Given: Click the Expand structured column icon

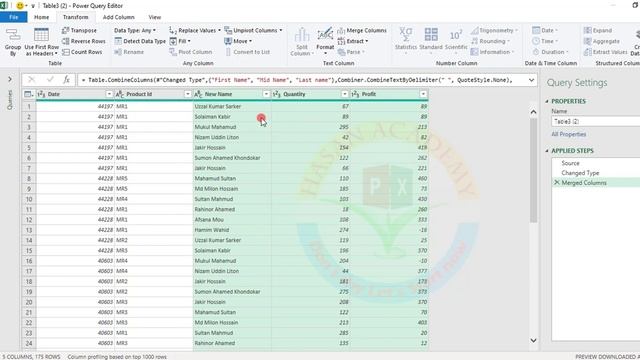Looking at the screenshot, I should (587, 31).
